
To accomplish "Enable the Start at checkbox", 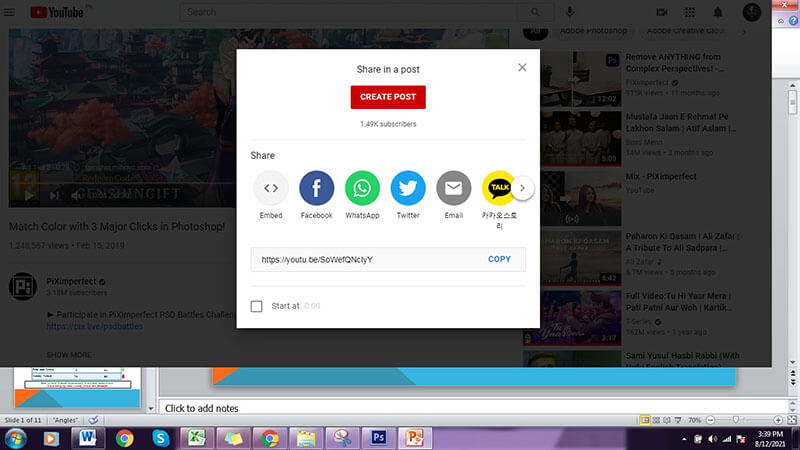I will click(x=256, y=306).
